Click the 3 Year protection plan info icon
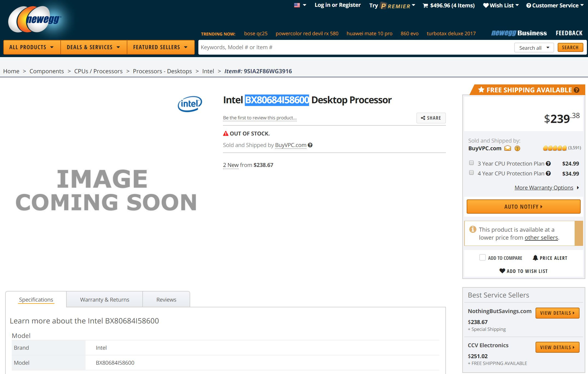 (x=548, y=164)
